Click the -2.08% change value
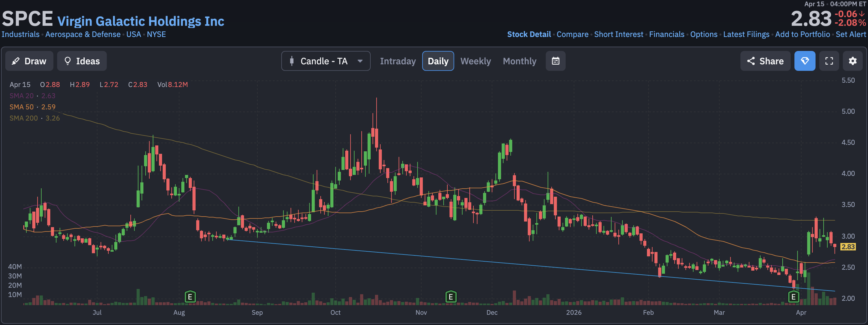Viewport: 868px width, 325px height. click(850, 23)
